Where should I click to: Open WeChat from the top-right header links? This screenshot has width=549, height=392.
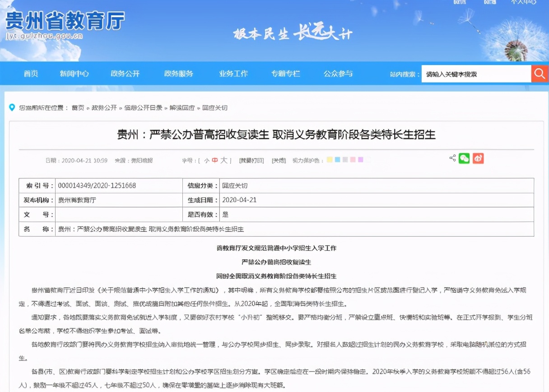(460, 2)
